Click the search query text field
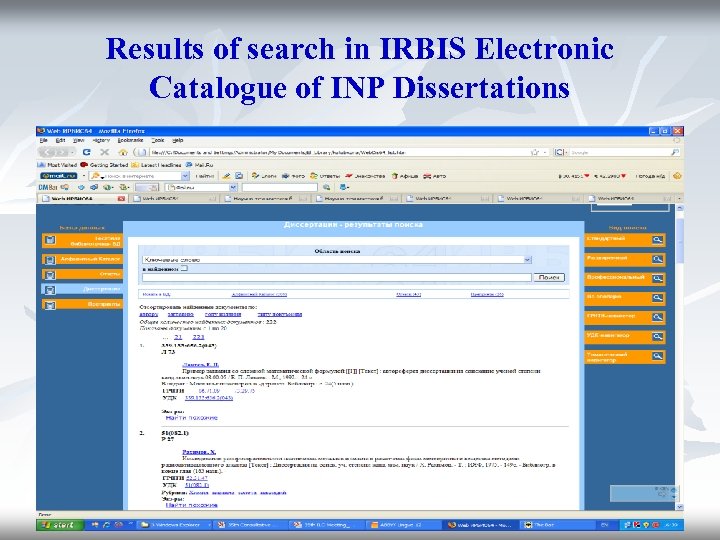Screen dimensions: 720x540 (337, 277)
